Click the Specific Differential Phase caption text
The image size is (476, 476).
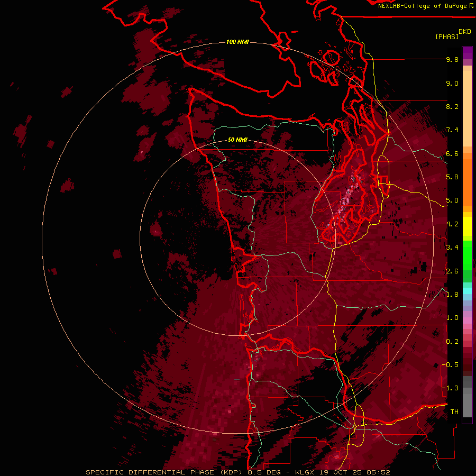click(x=237, y=472)
